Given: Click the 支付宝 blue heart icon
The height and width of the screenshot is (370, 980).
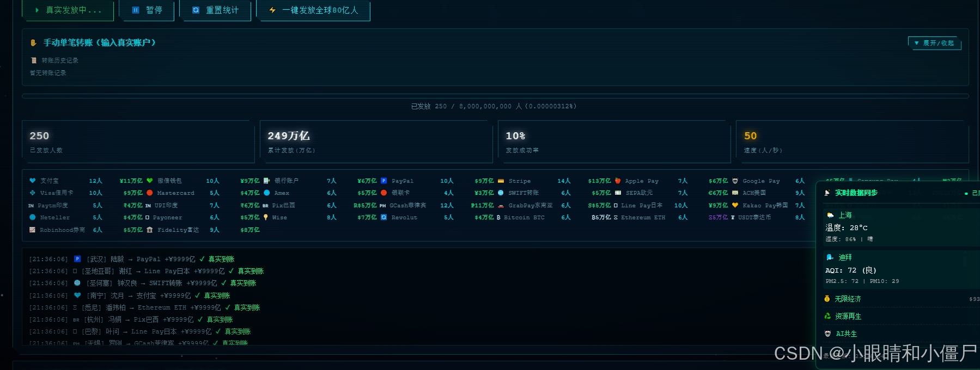Looking at the screenshot, I should pyautogui.click(x=33, y=181).
